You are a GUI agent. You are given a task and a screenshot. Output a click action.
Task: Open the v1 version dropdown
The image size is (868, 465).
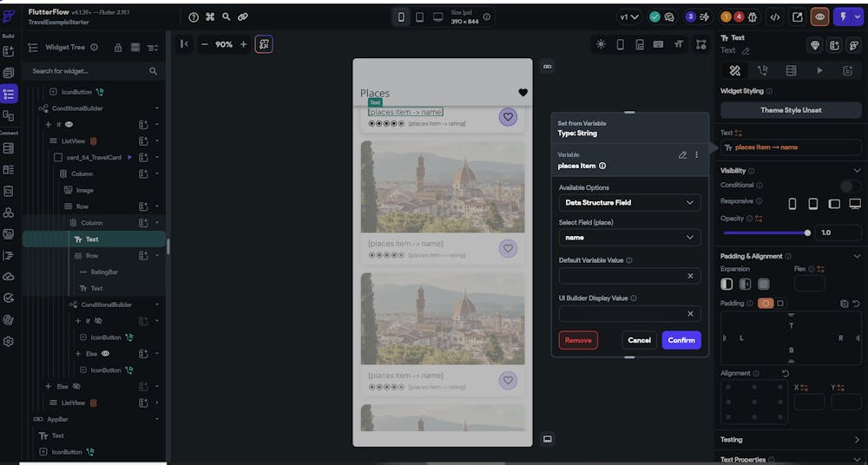tap(628, 17)
